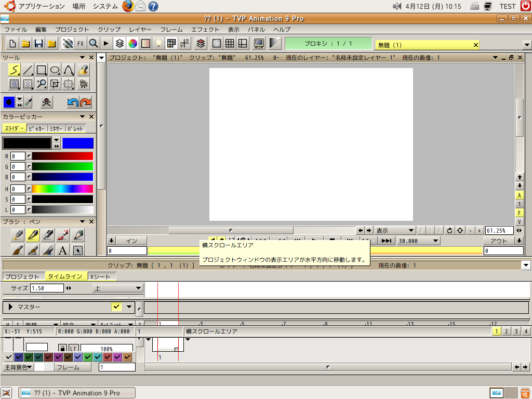Select the rectangle shape tool

[x=42, y=70]
